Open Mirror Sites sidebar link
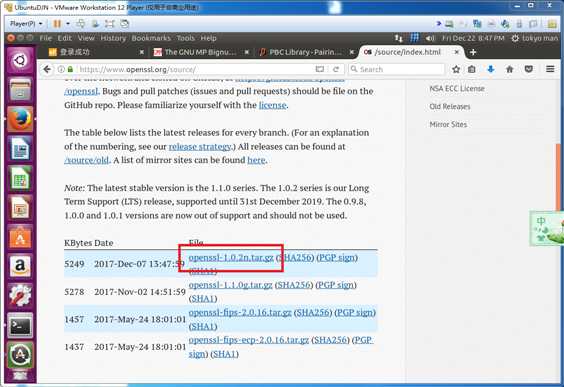 pos(448,124)
